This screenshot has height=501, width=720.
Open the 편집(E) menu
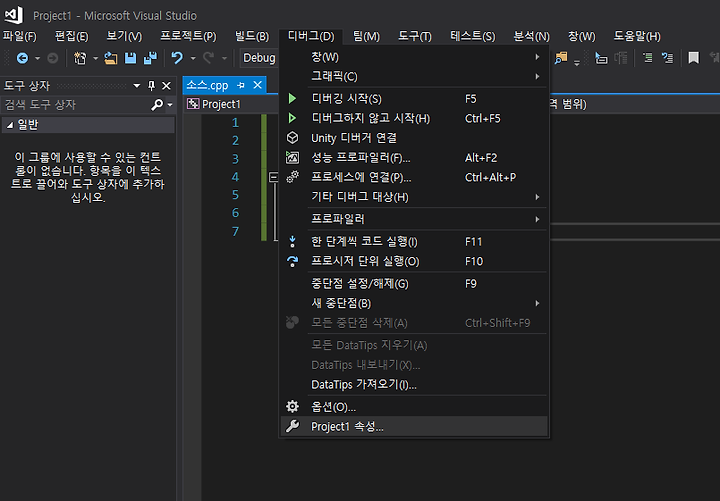(x=72, y=36)
